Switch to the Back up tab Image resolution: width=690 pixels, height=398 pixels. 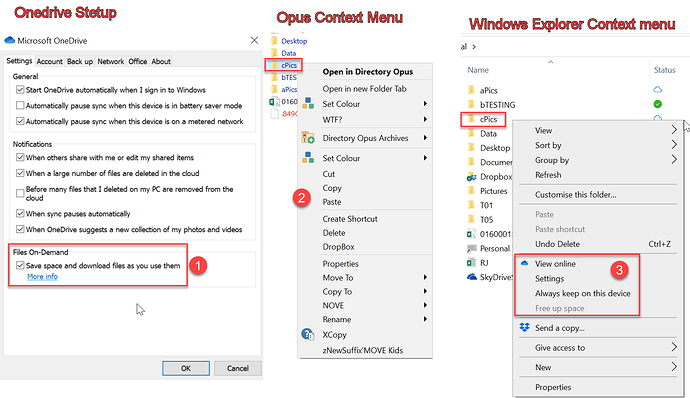(x=80, y=62)
